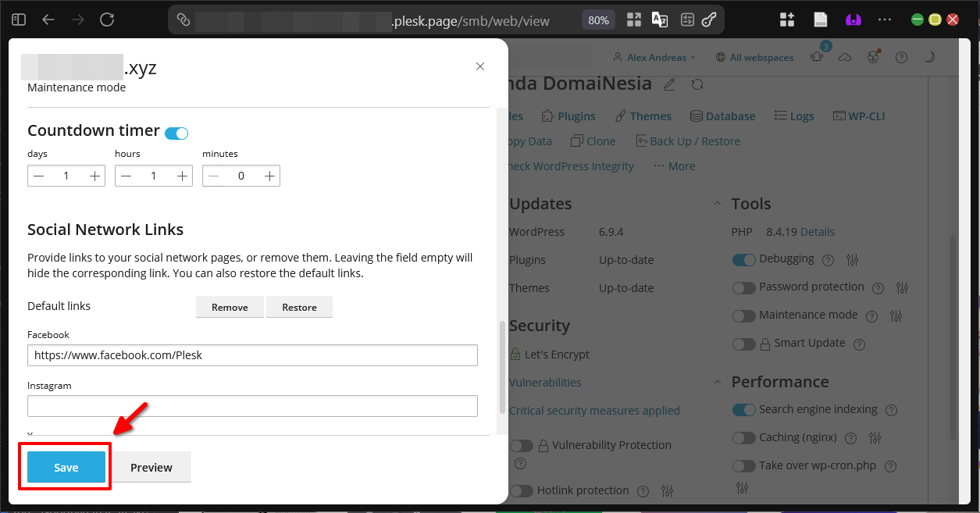Collapse the Tools section chevron
Viewport: 980px width, 513px height.
click(x=718, y=204)
